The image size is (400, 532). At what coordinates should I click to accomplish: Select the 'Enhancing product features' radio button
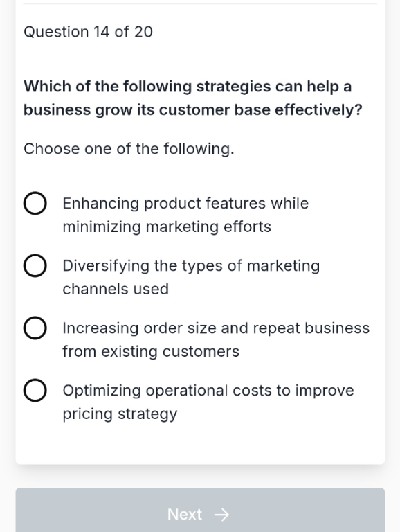[35, 204]
